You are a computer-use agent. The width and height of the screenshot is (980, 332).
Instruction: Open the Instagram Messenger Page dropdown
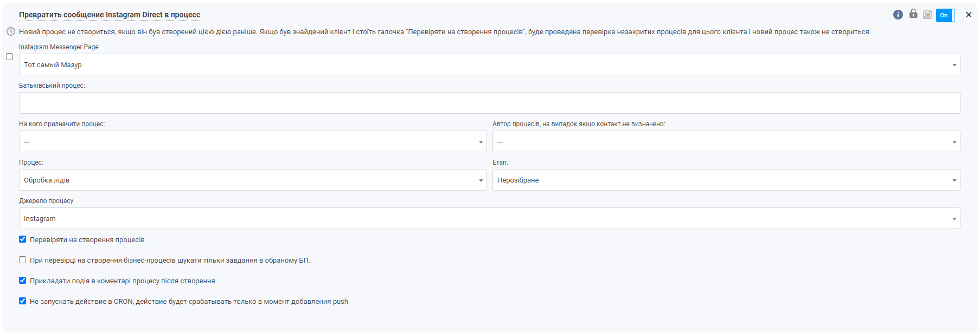(x=489, y=64)
